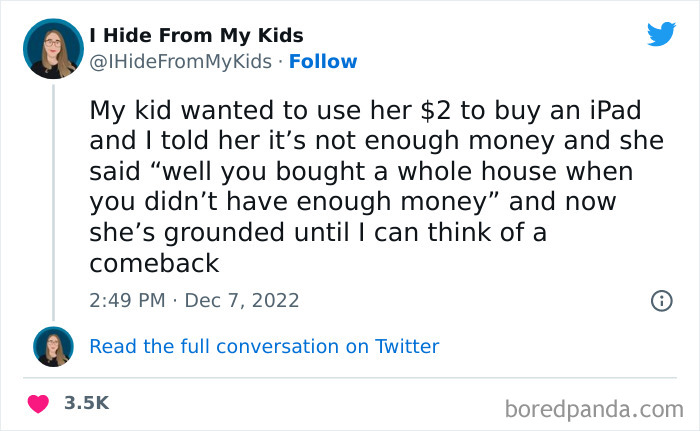Visit the @IHideFromMyKids handle link
The height and width of the screenshot is (431, 700).
[180, 62]
